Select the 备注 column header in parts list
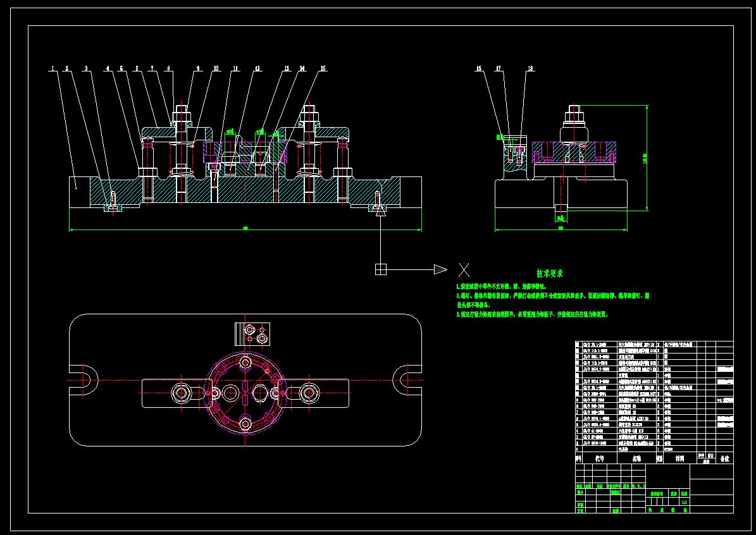The width and height of the screenshot is (756, 535). 724,459
